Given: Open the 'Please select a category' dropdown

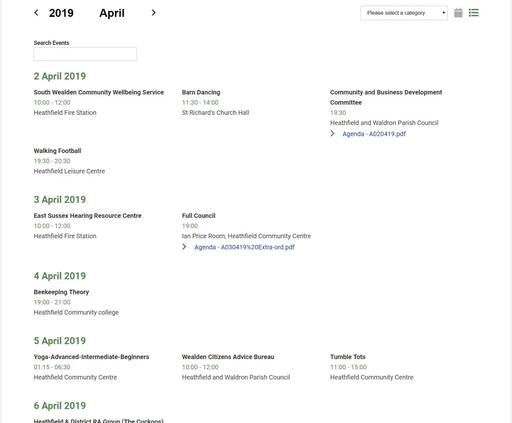Looking at the screenshot, I should click(x=404, y=13).
